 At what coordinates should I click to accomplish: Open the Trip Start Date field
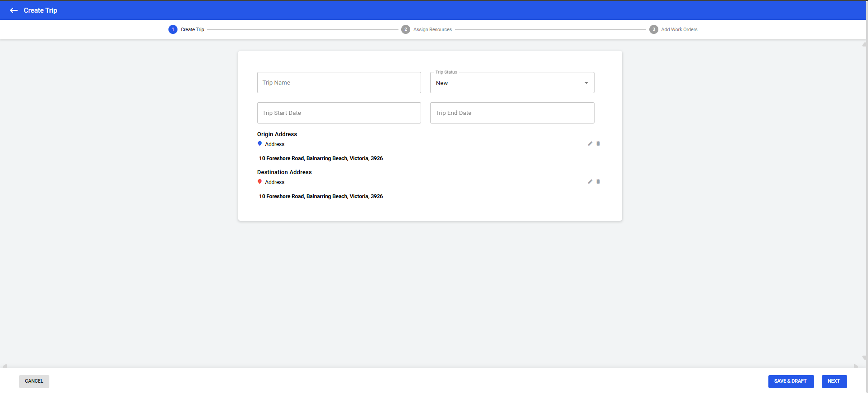click(x=339, y=113)
